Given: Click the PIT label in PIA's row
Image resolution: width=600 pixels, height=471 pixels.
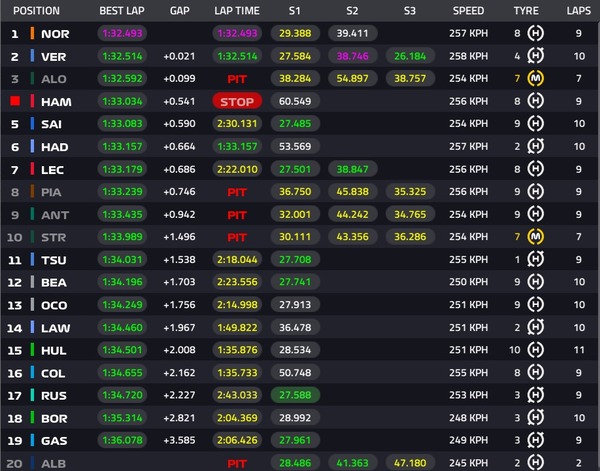Looking at the screenshot, I should click(x=237, y=192).
